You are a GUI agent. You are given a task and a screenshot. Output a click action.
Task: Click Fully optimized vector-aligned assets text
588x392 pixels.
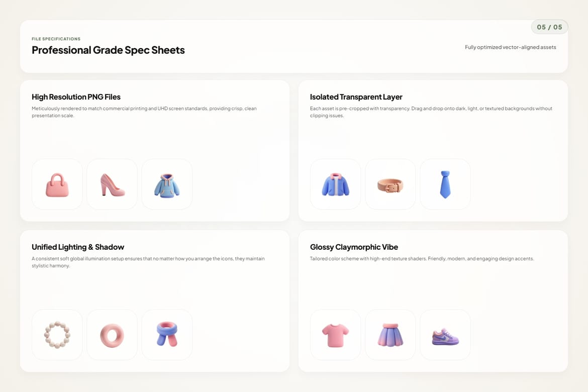point(511,47)
